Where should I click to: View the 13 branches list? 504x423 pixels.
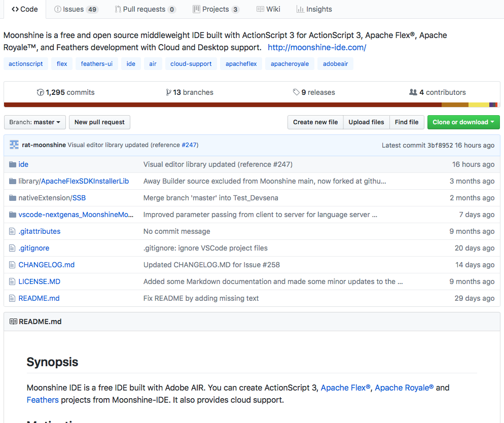(x=189, y=93)
